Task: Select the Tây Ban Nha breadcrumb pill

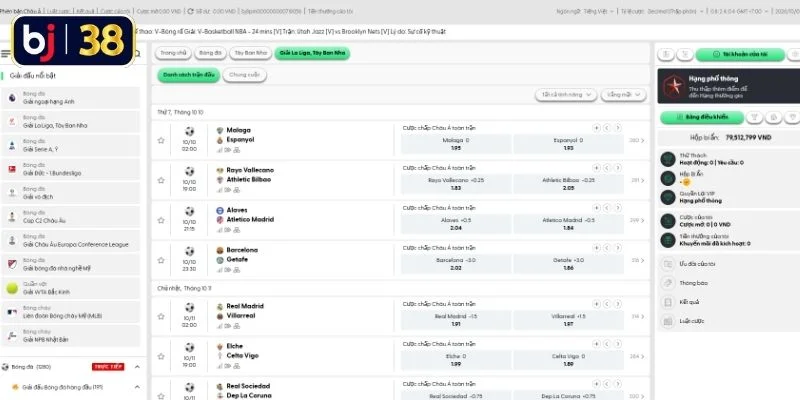Action: (251, 53)
